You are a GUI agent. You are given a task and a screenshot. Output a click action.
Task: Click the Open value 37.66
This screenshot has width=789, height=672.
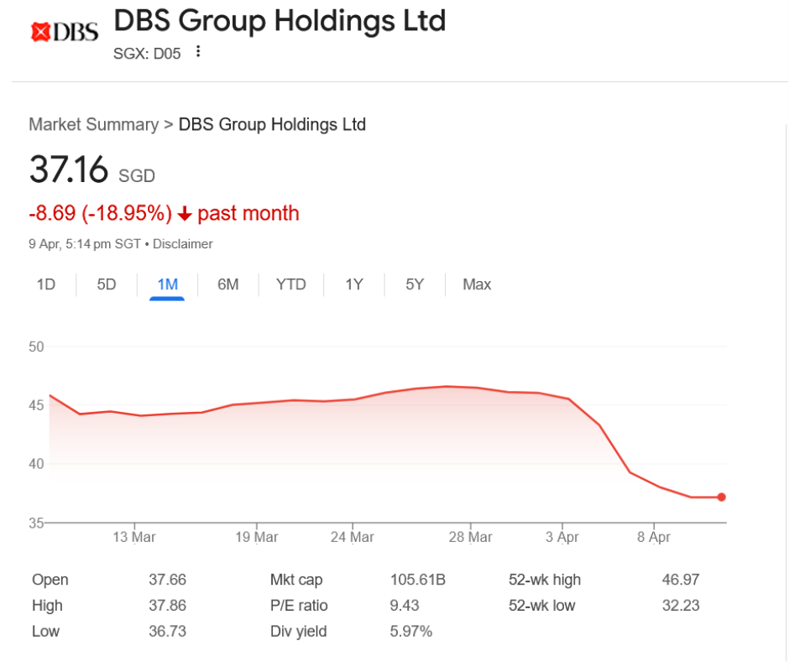point(168,580)
